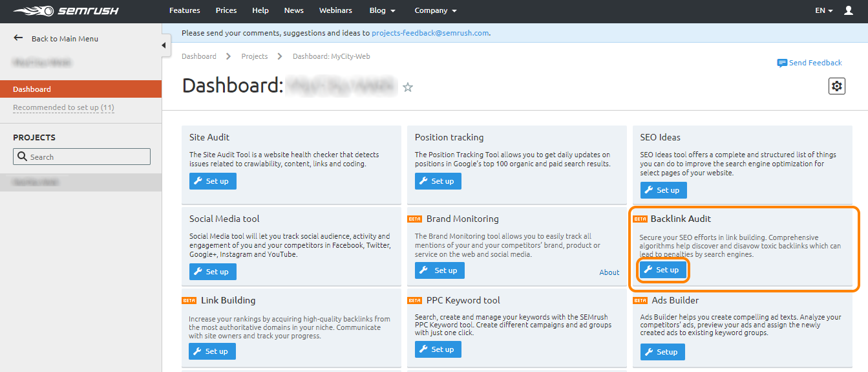The height and width of the screenshot is (372, 868).
Task: Click the Brand Monitoring BETA badge
Action: [x=415, y=219]
